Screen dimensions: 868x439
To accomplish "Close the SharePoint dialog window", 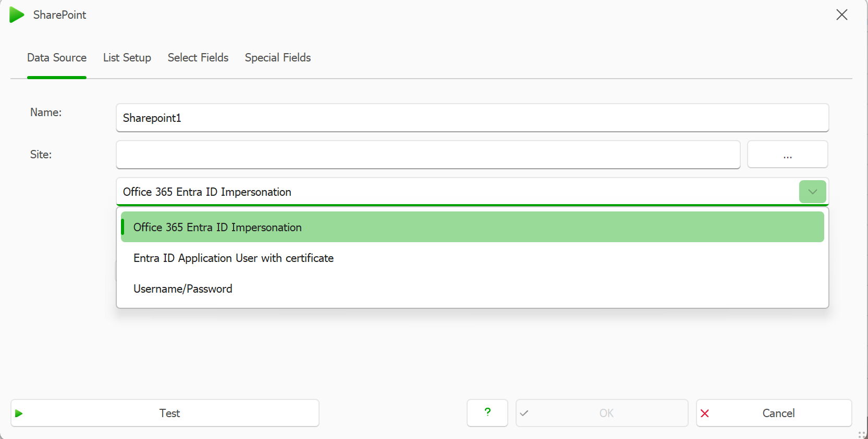I will click(x=841, y=15).
